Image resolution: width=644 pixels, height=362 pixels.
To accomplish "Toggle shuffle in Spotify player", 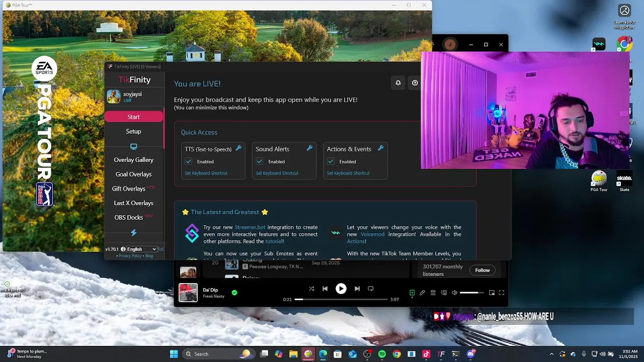I will point(311,289).
